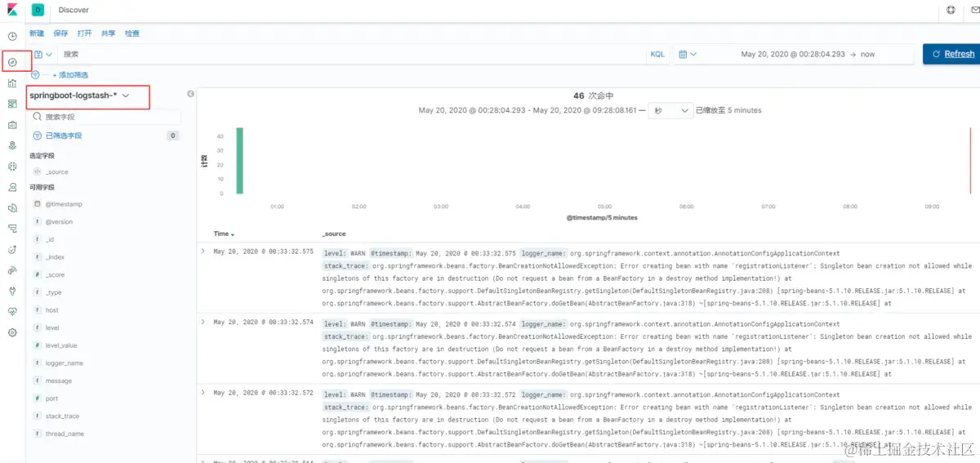Image resolution: width=980 pixels, height=463 pixels.
Task: Open Dev Tools wrench icon in sidebar
Action: [12, 291]
